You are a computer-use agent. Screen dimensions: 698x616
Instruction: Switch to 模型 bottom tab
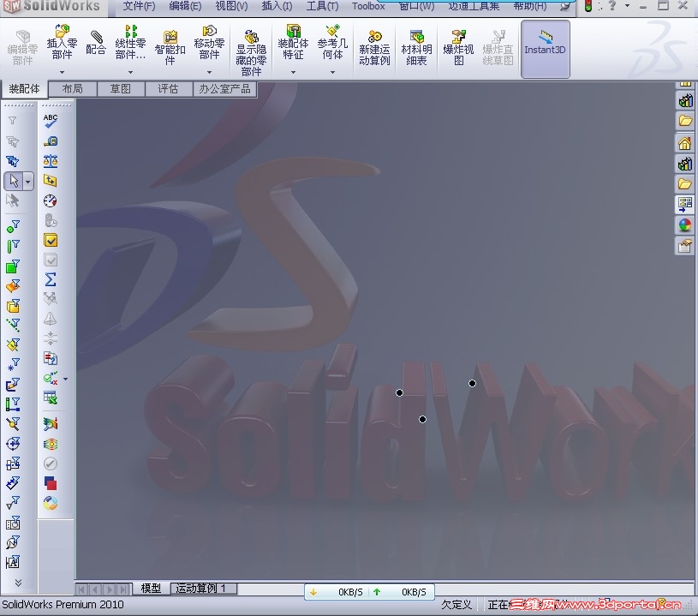pos(151,589)
